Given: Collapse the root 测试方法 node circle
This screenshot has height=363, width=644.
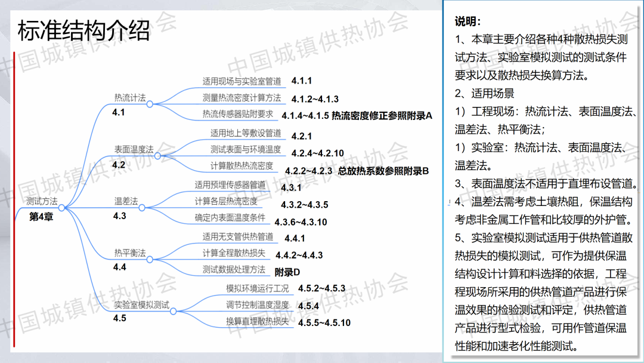Looking at the screenshot, I should (x=61, y=207).
